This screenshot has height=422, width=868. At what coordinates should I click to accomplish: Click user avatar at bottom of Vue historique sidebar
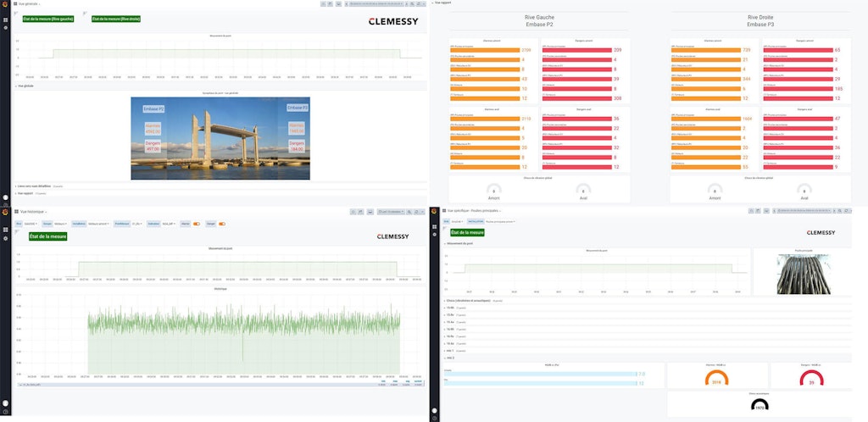click(x=6, y=403)
